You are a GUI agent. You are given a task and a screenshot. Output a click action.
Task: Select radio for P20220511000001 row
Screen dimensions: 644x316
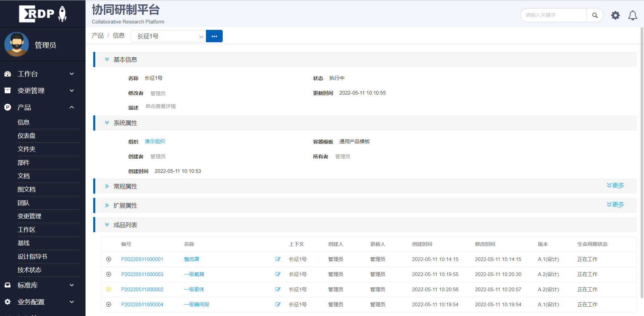pos(109,259)
